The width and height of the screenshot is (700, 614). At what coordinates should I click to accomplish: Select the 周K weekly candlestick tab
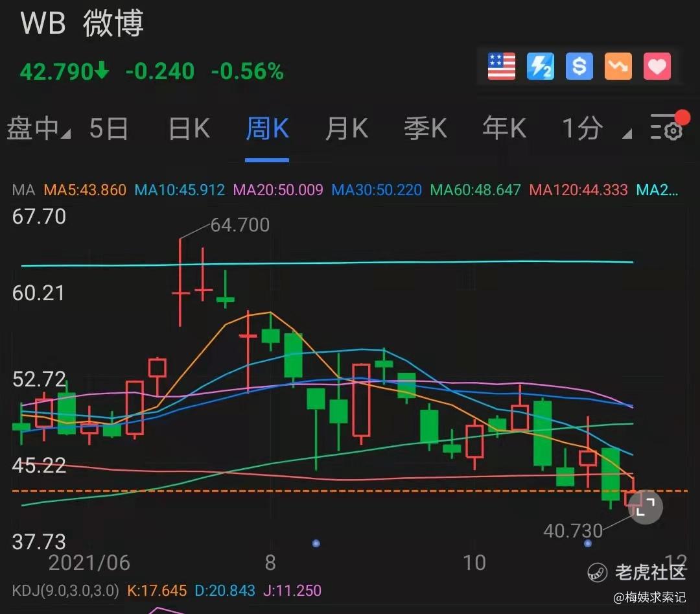click(x=267, y=128)
